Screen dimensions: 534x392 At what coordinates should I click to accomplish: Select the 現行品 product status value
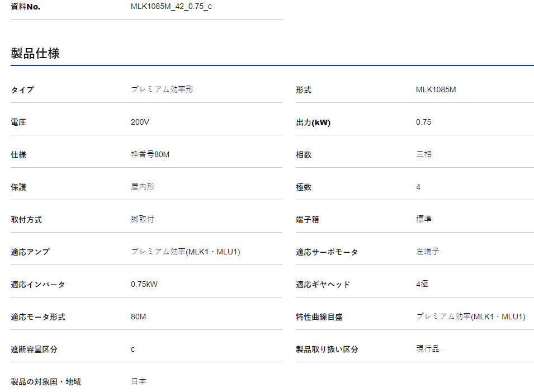[x=427, y=349]
